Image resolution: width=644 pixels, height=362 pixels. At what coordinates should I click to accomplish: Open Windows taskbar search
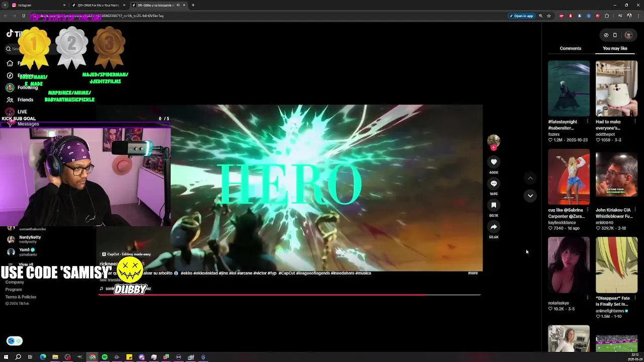(18, 357)
